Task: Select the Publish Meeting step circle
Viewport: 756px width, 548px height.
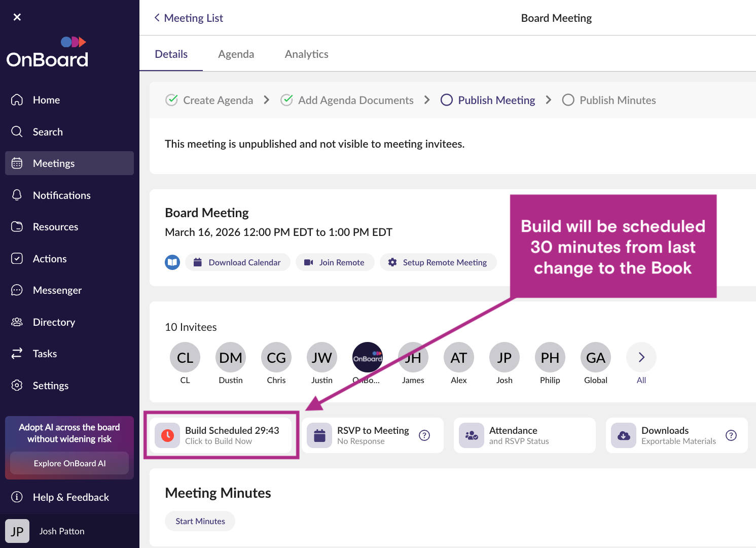Action: click(x=447, y=100)
